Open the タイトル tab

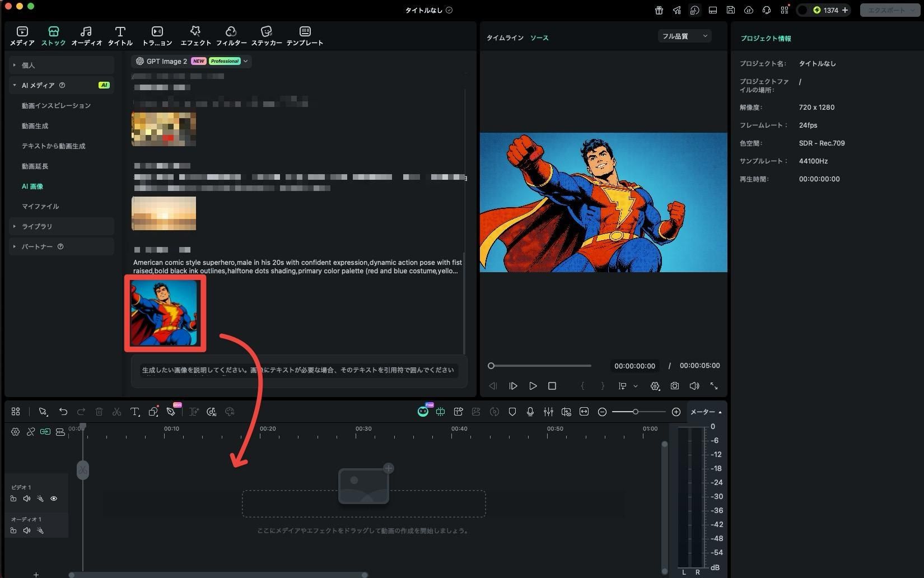120,36
